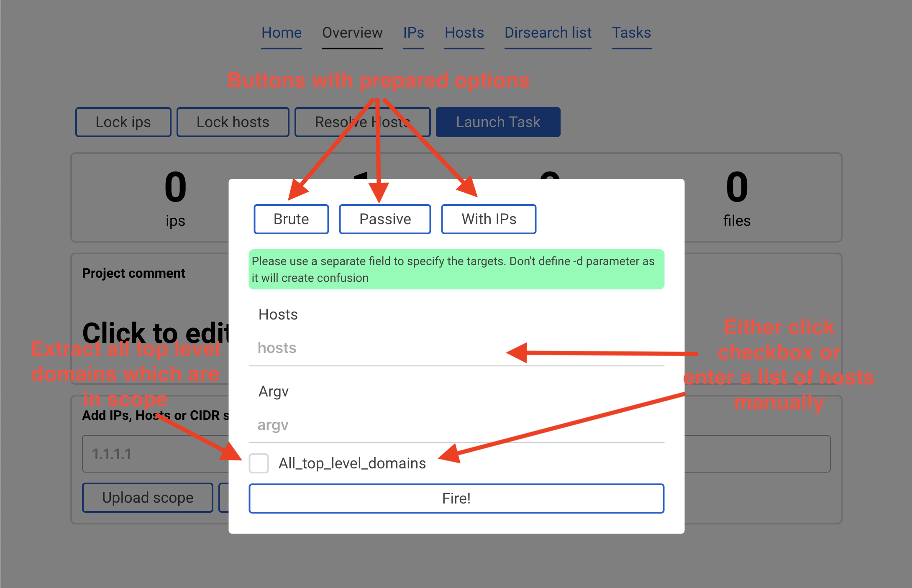Screen dimensions: 912x588
Task: Click the With IPs scan mode button
Action: tap(488, 219)
